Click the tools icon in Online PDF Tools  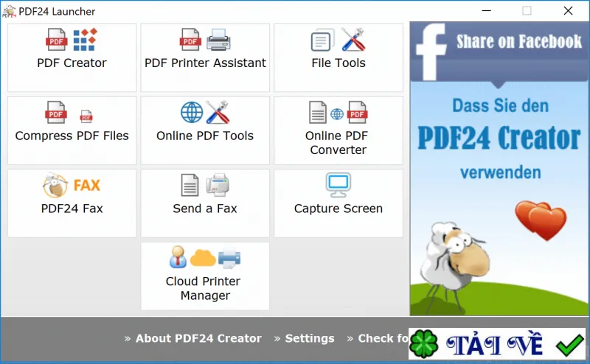pos(218,112)
